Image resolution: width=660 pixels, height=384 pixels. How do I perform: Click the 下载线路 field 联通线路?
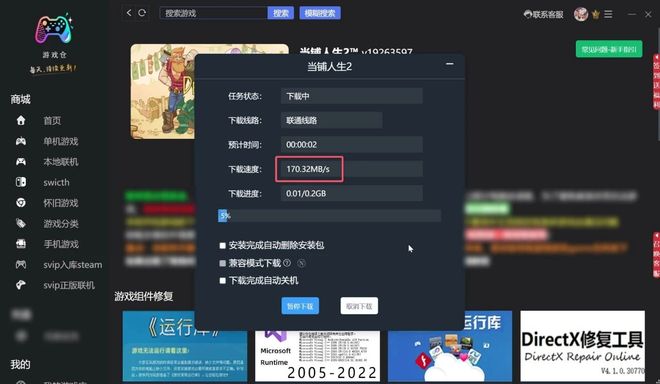tap(332, 120)
